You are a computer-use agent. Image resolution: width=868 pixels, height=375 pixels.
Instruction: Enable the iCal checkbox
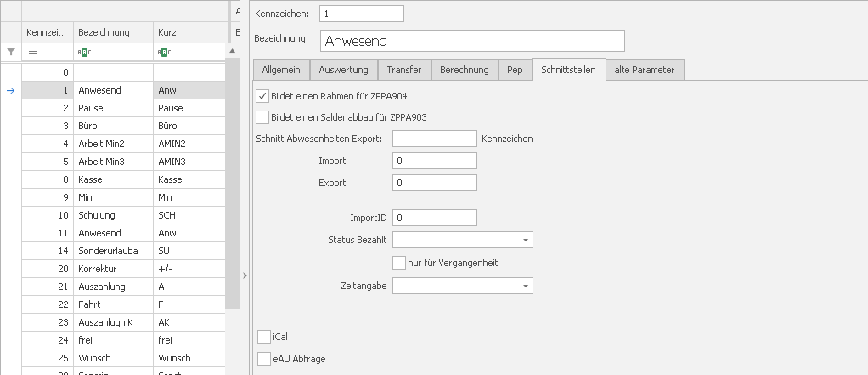pos(264,337)
